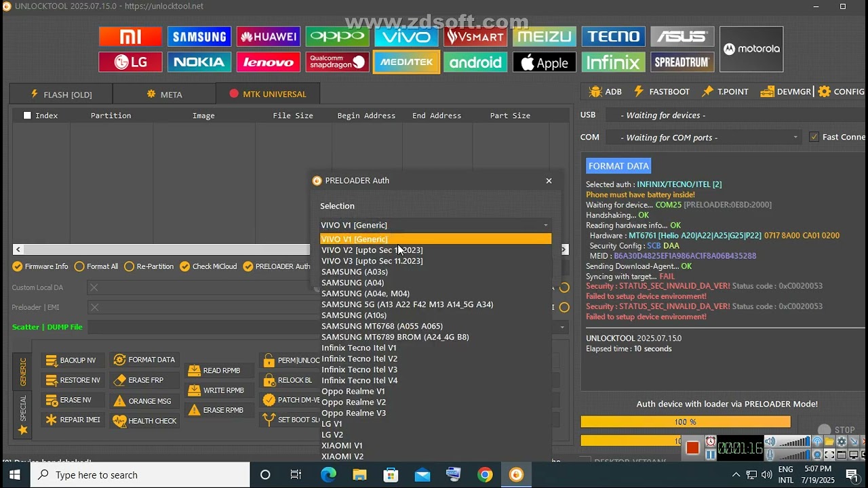Select the Lenovo brand logo
The height and width of the screenshot is (488, 868).
tap(269, 62)
